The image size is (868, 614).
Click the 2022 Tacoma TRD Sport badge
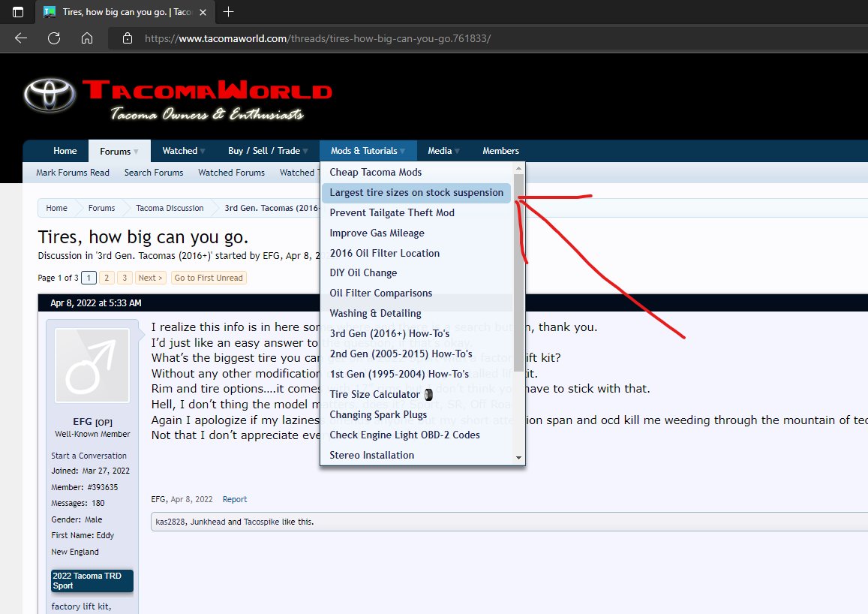click(x=92, y=581)
